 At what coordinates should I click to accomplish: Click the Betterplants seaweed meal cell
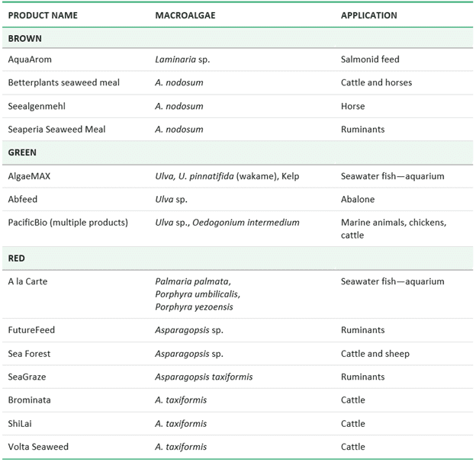(64, 82)
